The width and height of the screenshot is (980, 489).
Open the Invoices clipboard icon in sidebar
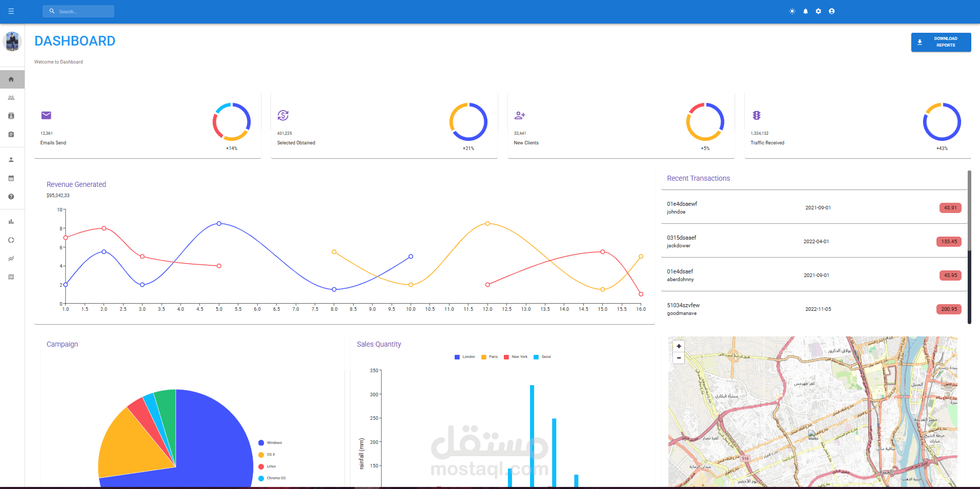click(x=11, y=135)
